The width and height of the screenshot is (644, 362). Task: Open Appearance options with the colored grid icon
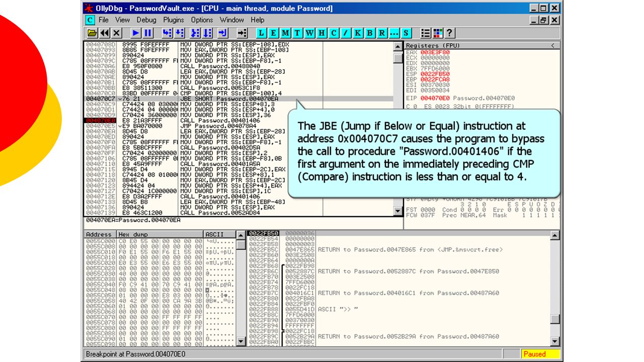(x=438, y=33)
